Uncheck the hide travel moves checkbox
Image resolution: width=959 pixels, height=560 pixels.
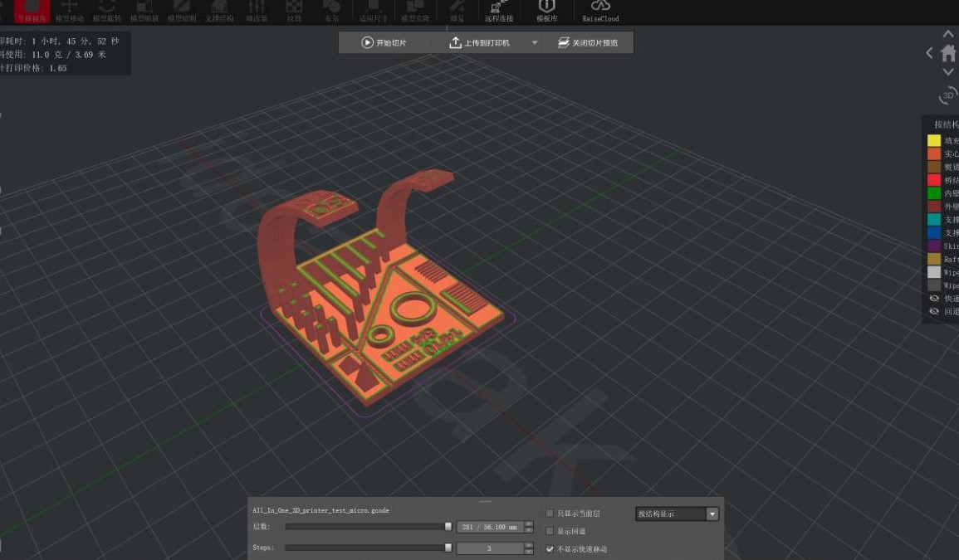549,549
